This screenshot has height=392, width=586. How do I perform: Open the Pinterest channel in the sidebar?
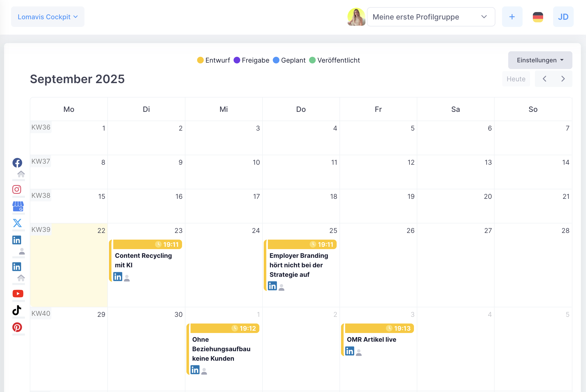(x=18, y=327)
